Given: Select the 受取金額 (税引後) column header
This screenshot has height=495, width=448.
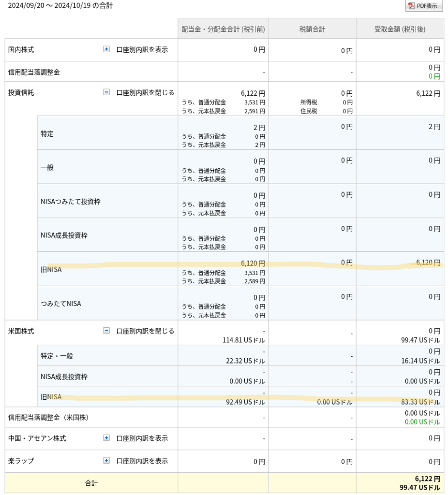Looking at the screenshot, I should pyautogui.click(x=400, y=29).
